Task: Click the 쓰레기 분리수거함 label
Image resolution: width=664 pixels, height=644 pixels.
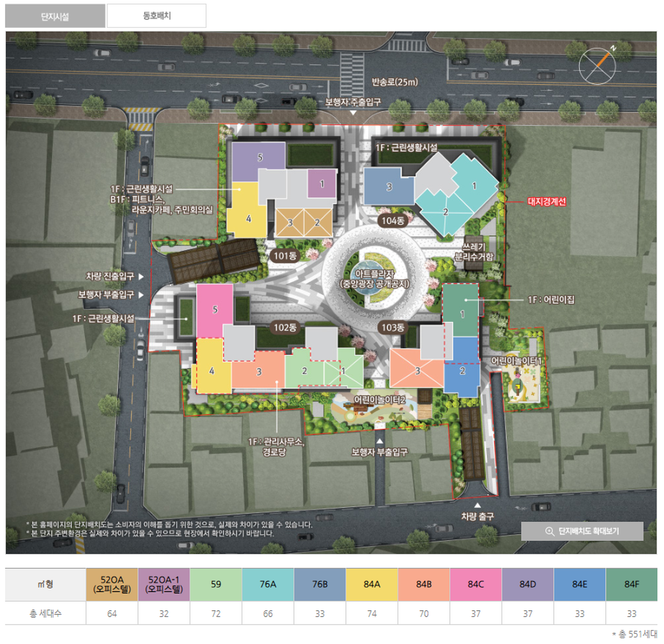Action: (474, 252)
